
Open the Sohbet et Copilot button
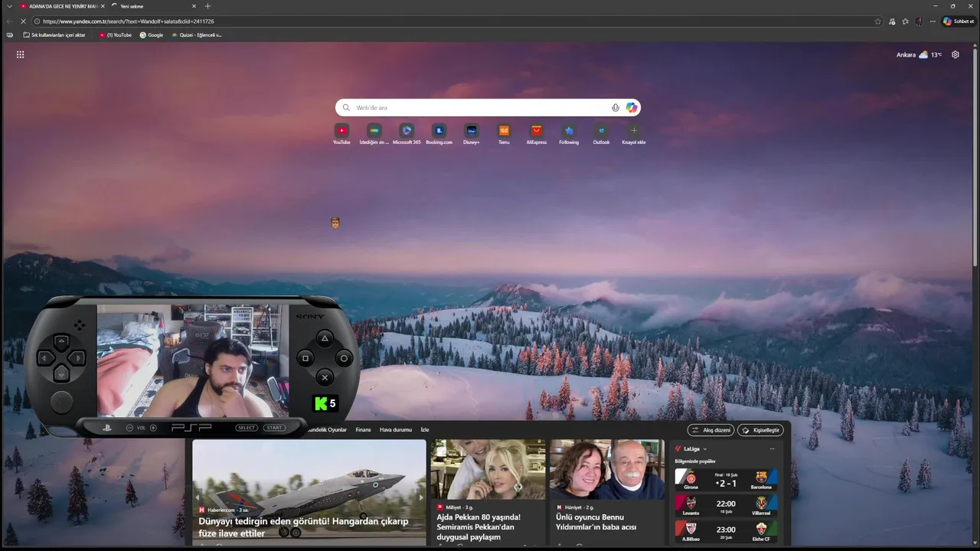point(959,21)
